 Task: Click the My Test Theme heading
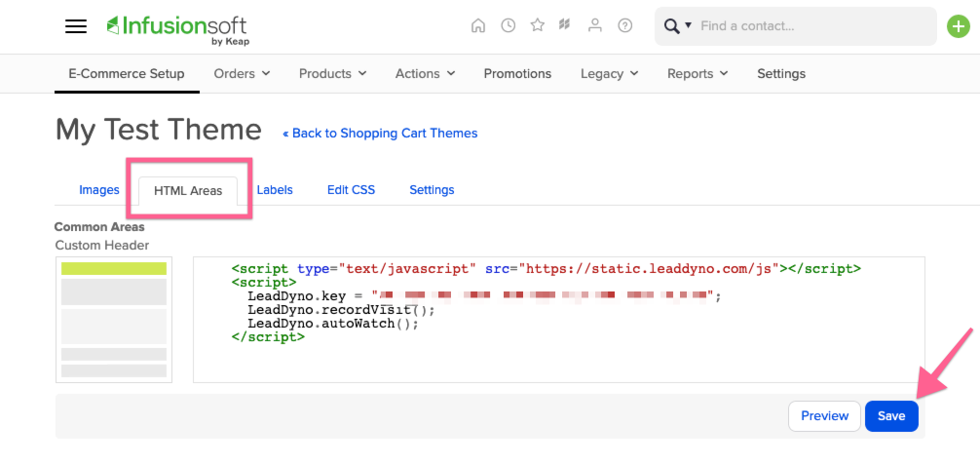[159, 130]
